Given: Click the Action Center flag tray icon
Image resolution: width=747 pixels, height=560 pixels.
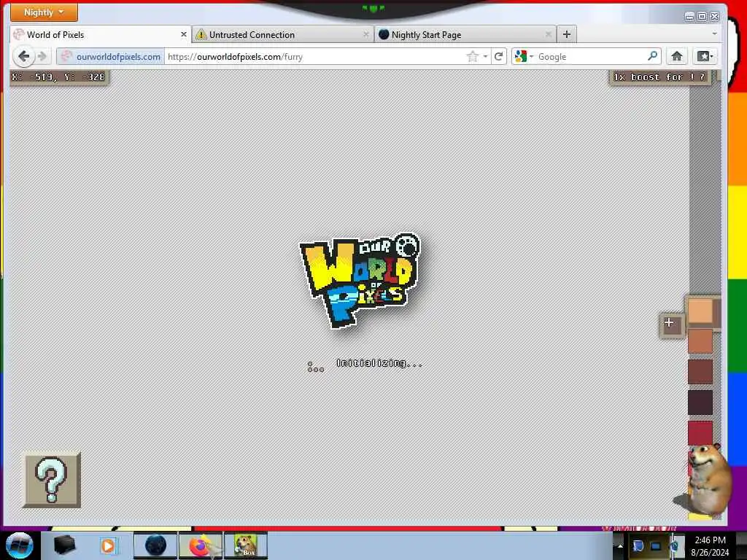Looking at the screenshot, I should tap(638, 546).
